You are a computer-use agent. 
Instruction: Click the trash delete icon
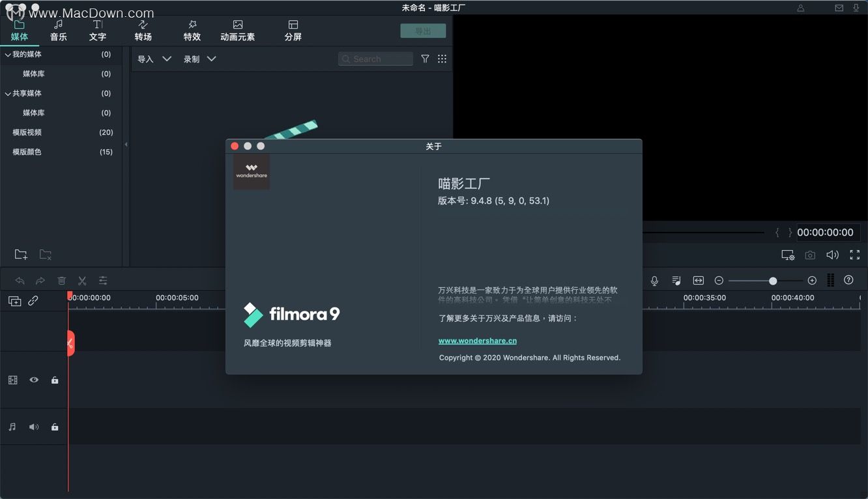[x=62, y=281]
